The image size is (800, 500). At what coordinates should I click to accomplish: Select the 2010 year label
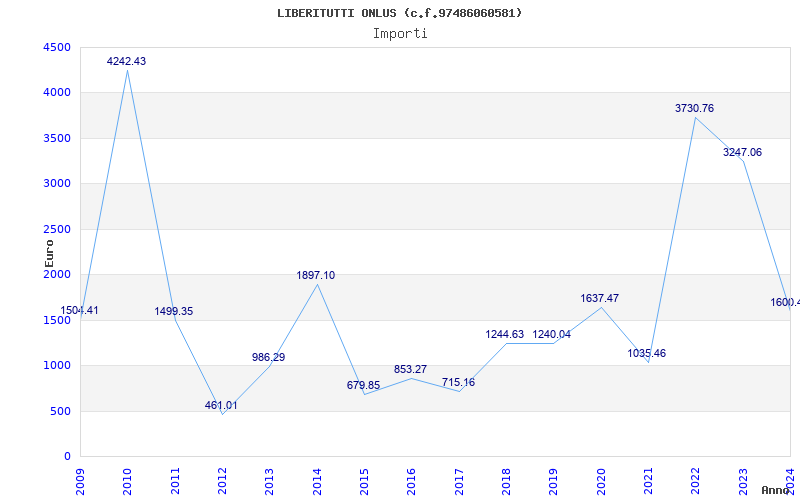coord(128,482)
